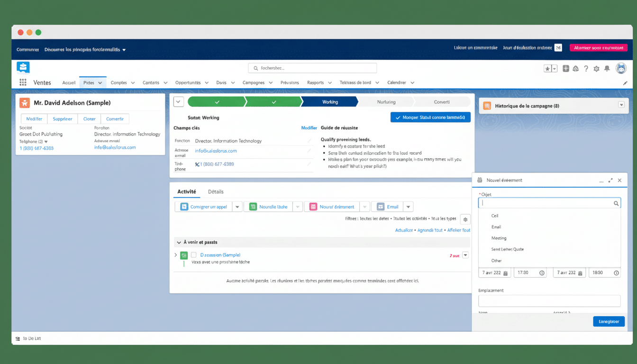Switch to the Détails tab
This screenshot has width=637, height=364.
(216, 191)
